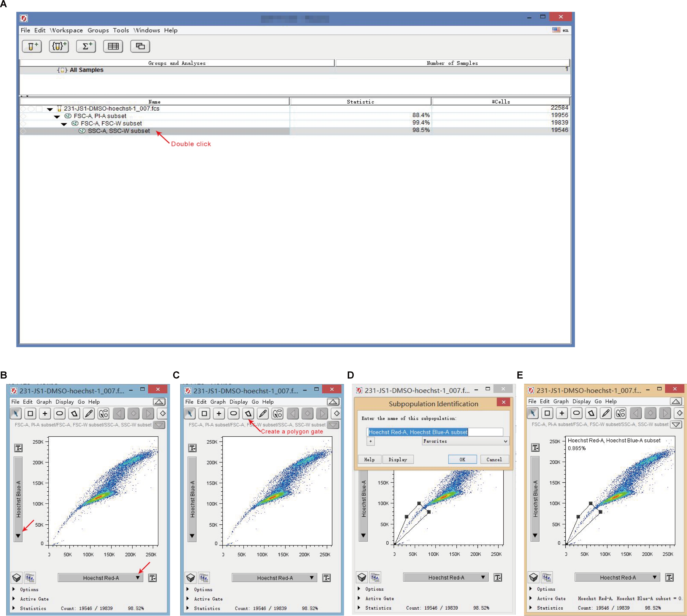The image size is (687, 616).
Task: Select polygon gate tool marked by red annotation
Action: pyautogui.click(x=248, y=413)
